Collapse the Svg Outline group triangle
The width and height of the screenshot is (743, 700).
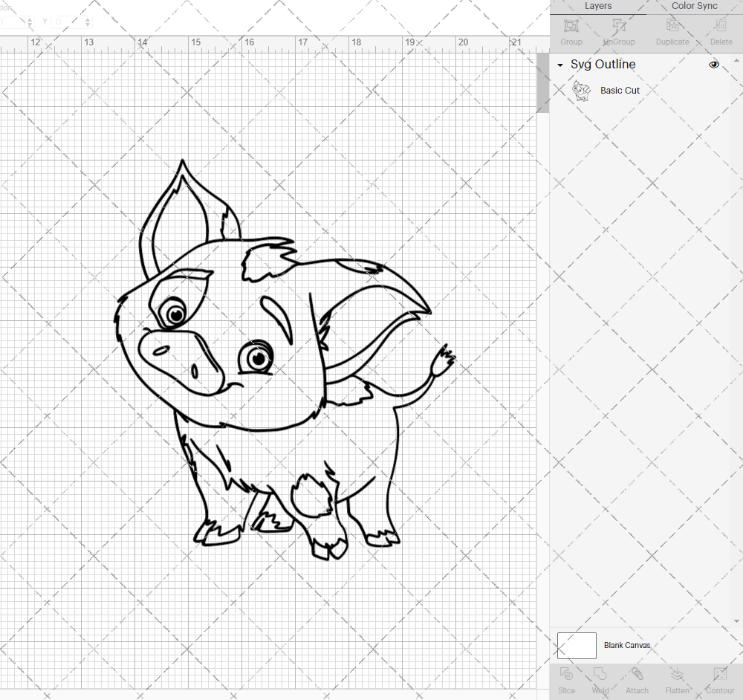click(x=559, y=65)
